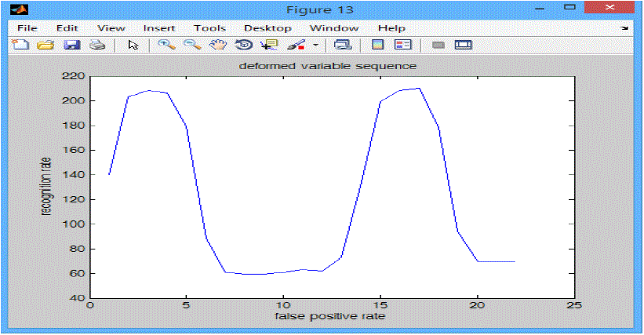Click the Link Plot icon
The width and height of the screenshot is (644, 335).
[342, 45]
